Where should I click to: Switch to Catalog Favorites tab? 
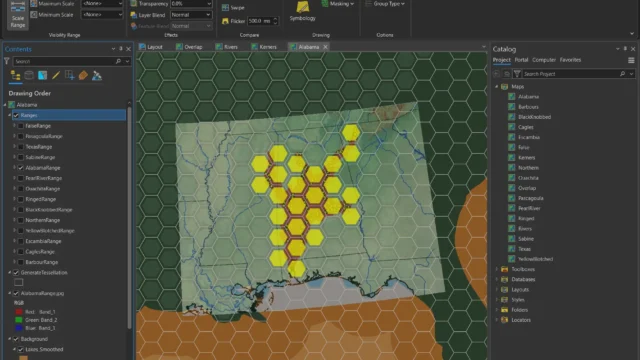(x=570, y=60)
